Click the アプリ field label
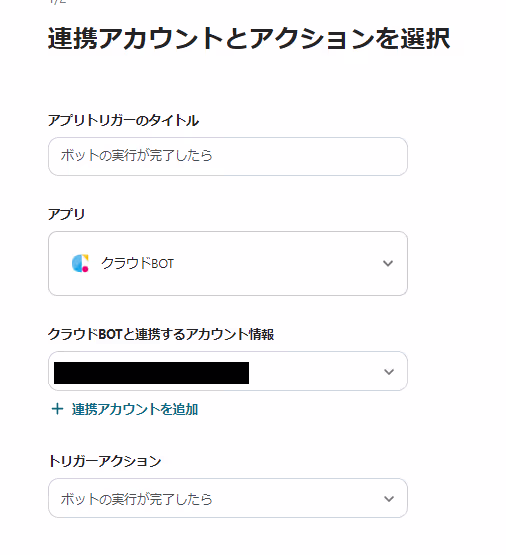Screen dimensions: 506x555 coord(67,214)
